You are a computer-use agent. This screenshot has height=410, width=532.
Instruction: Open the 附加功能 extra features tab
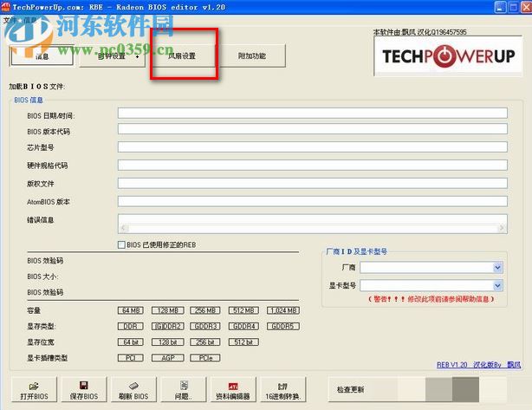coord(252,56)
